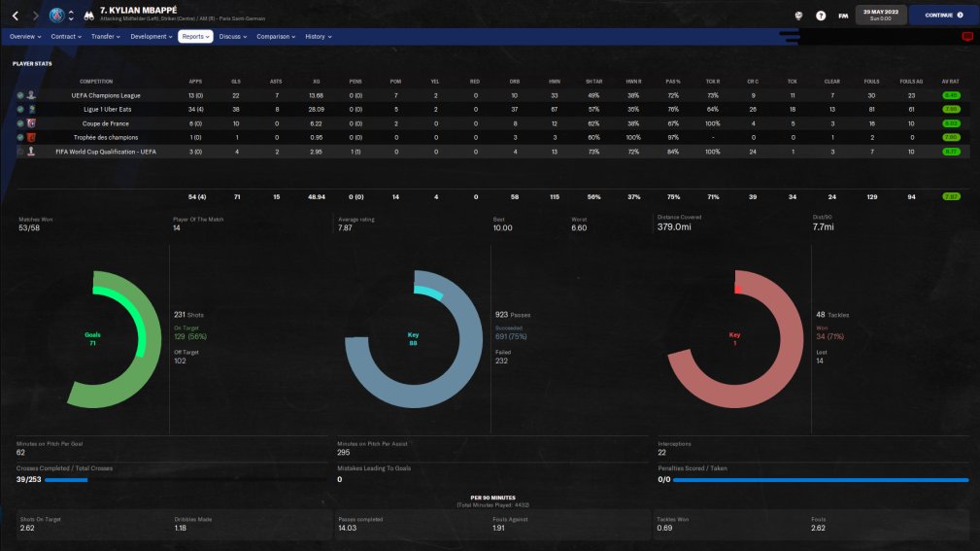The image size is (980, 551).
Task: Click the Continue button
Action: pos(944,15)
